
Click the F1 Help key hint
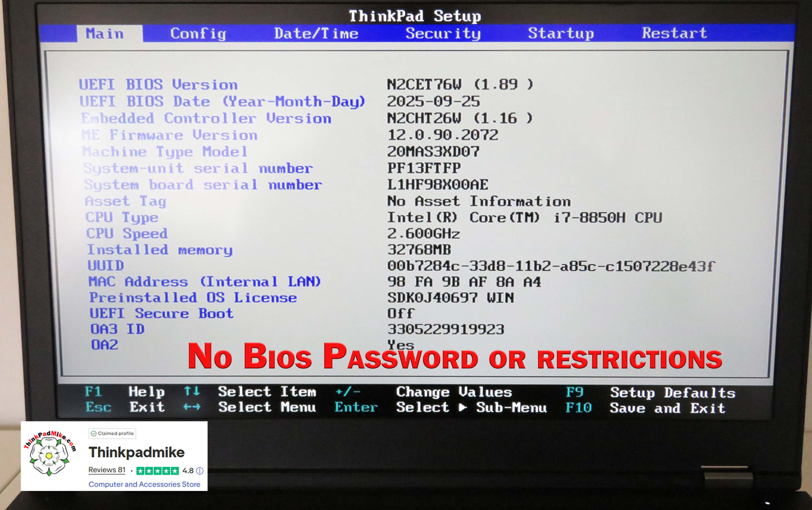pos(125,391)
